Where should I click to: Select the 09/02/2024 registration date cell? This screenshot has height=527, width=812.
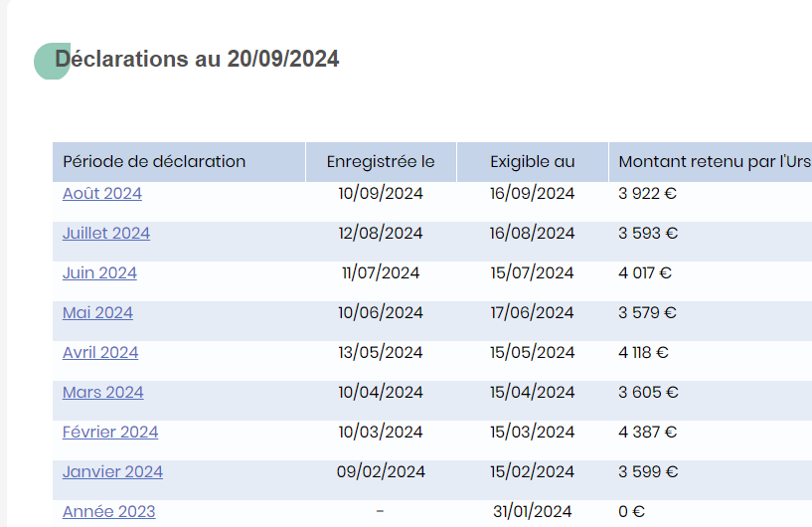pos(381,472)
